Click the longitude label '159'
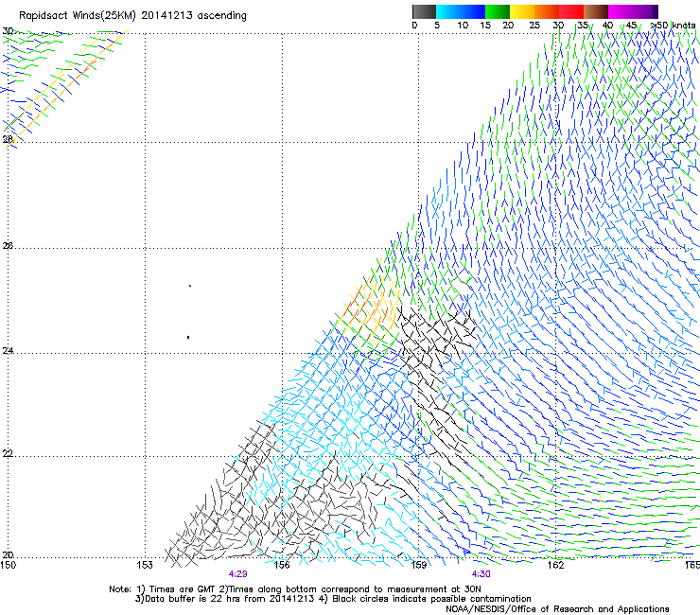The height and width of the screenshot is (615, 700). pos(418,565)
